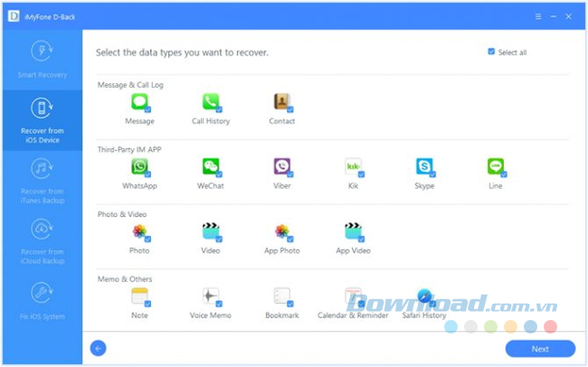The image size is (588, 367).
Task: Click the Message app icon
Action: [x=139, y=102]
